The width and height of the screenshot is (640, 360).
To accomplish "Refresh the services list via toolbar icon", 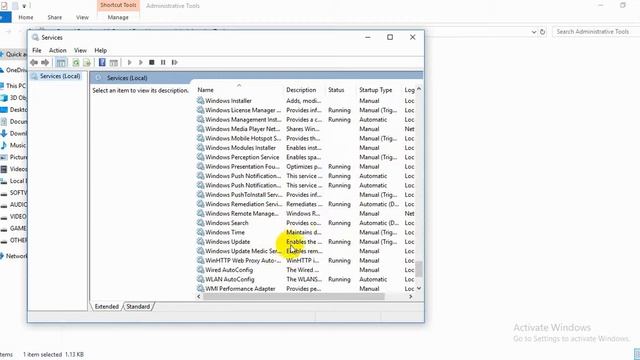I will point(76,62).
